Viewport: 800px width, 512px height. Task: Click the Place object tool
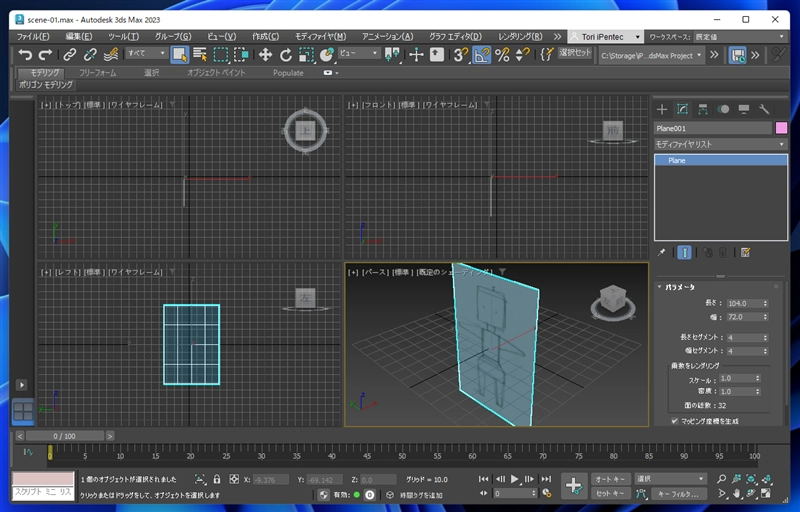[x=327, y=55]
